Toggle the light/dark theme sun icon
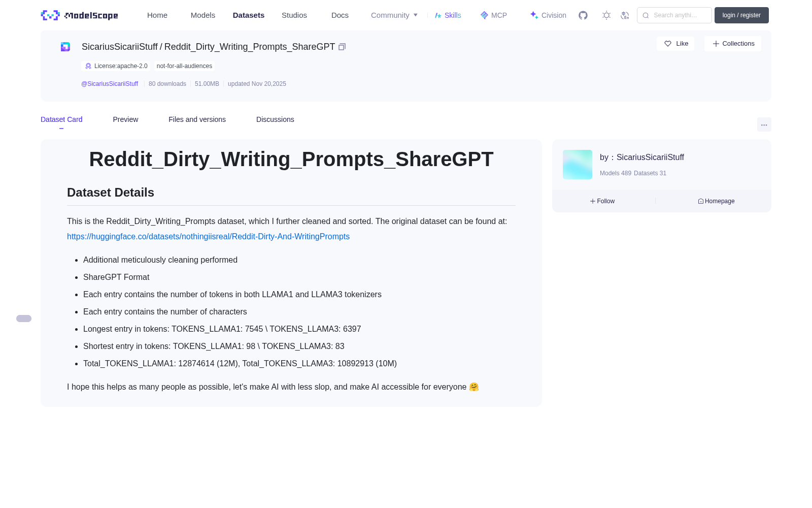This screenshot has width=812, height=508. point(606,15)
